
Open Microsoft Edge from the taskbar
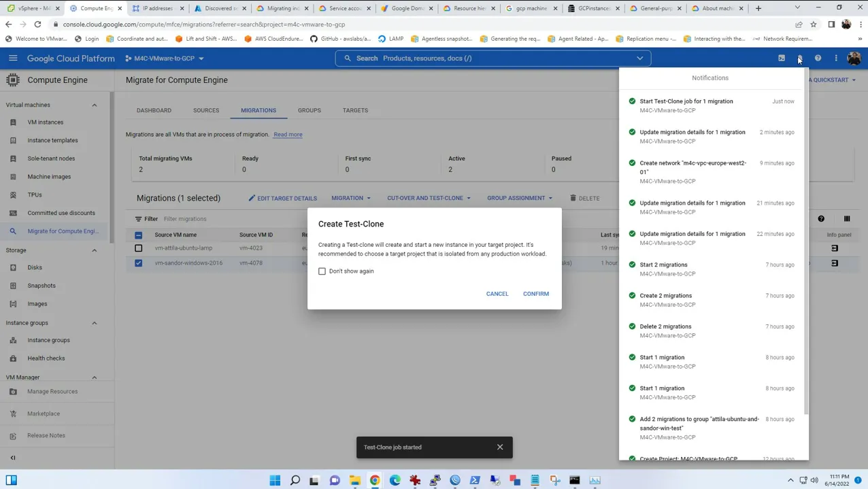395,480
